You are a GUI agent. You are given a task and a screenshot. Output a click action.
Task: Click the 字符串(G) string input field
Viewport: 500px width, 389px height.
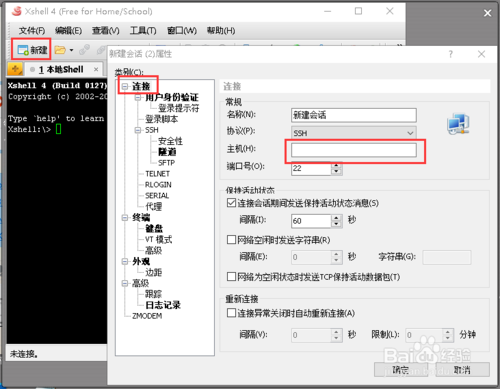[x=447, y=257]
